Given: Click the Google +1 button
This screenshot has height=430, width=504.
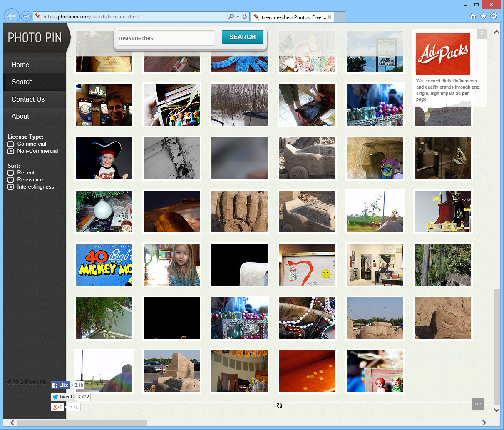Looking at the screenshot, I should pos(57,407).
